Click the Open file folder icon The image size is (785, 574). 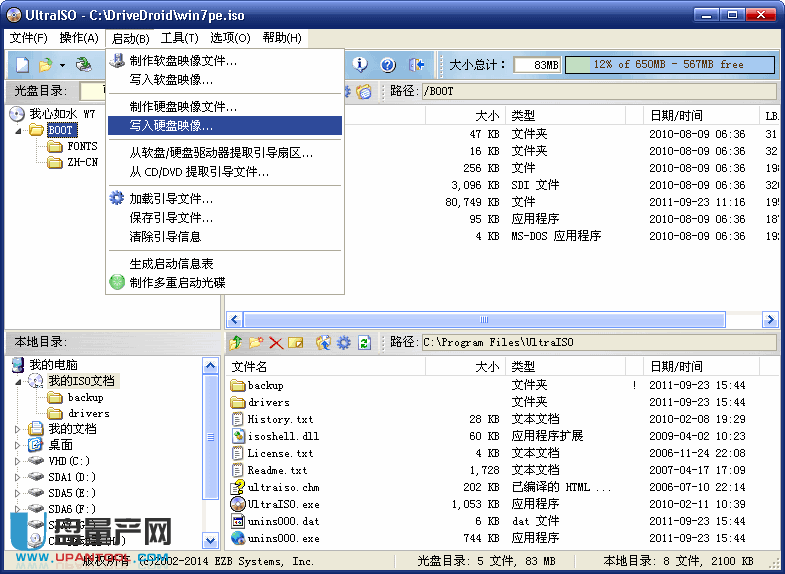tap(46, 65)
